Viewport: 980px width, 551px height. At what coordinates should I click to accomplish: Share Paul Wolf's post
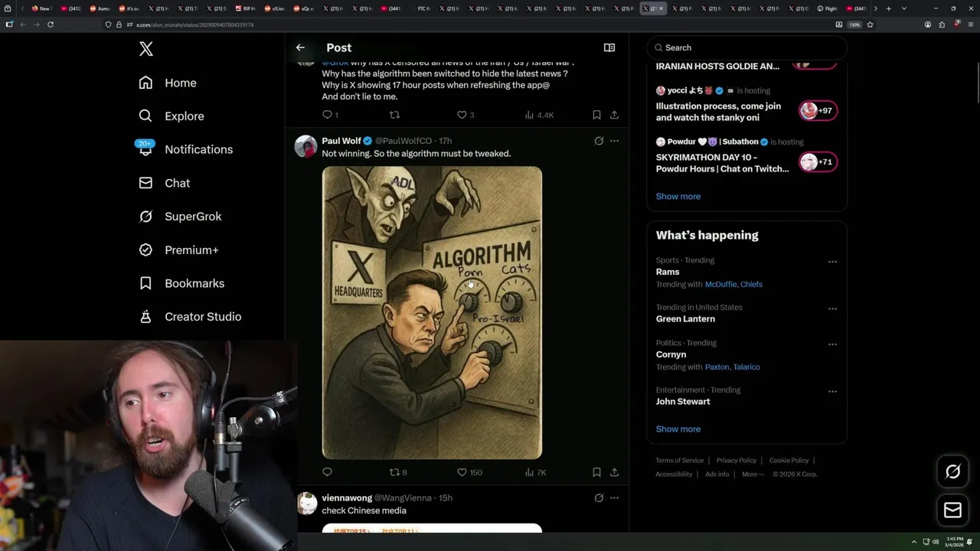[614, 472]
